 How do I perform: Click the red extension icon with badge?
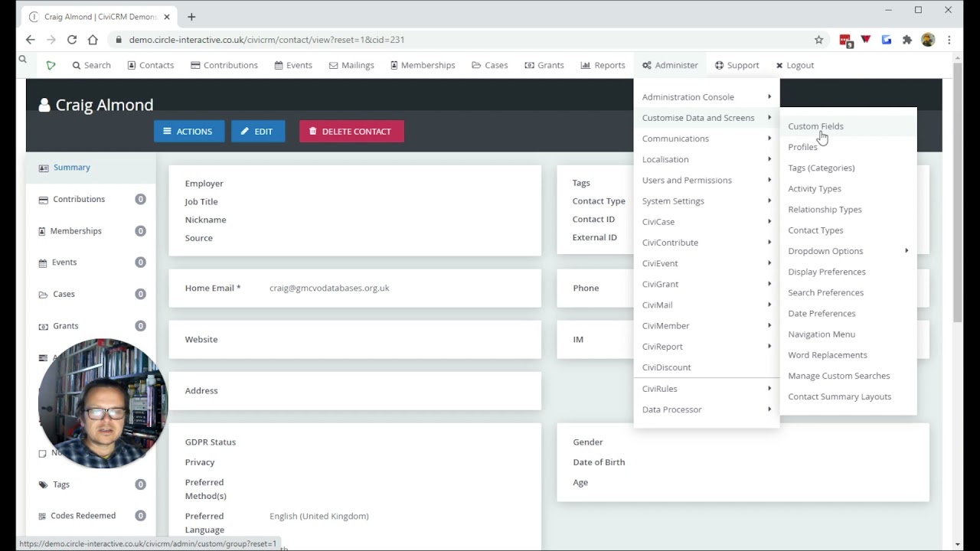[845, 41]
